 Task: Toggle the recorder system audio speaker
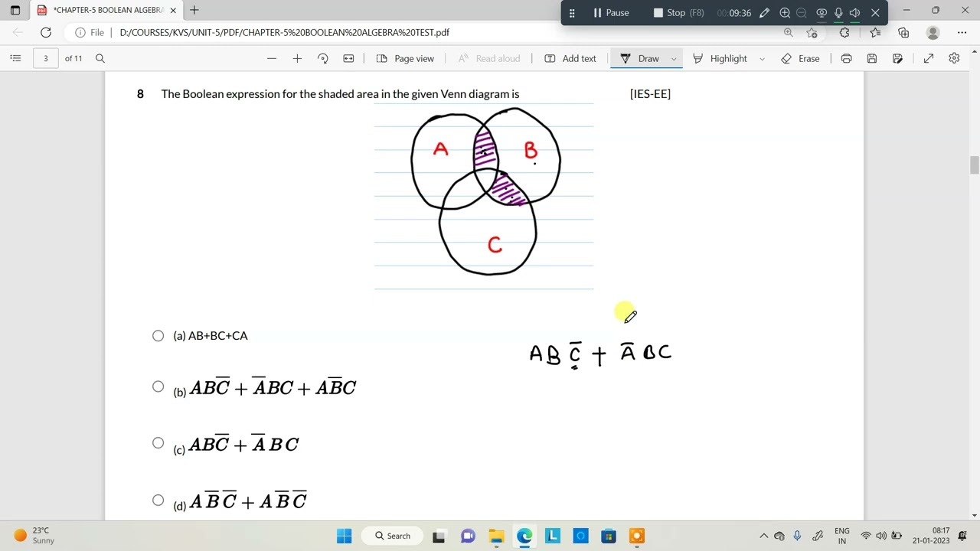(855, 12)
